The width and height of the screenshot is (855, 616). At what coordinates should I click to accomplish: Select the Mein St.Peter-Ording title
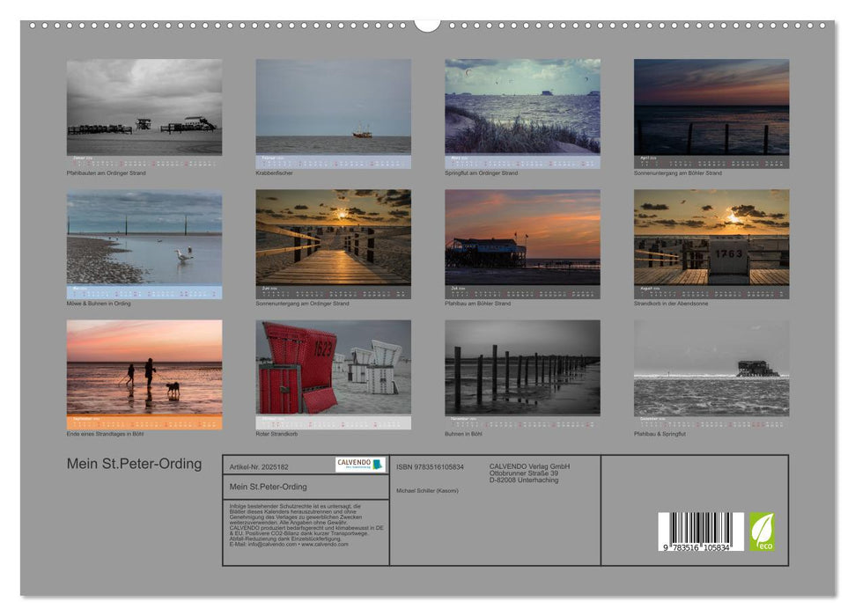coord(134,461)
